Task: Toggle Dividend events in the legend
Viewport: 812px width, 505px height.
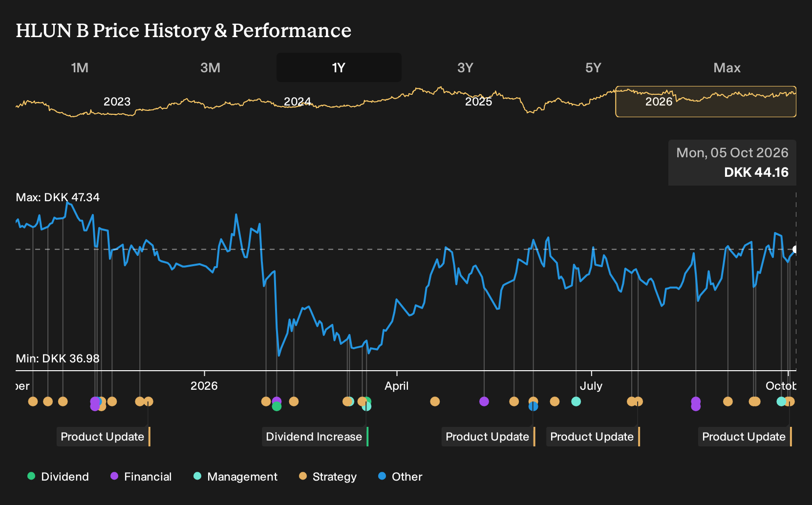Action: click(58, 477)
